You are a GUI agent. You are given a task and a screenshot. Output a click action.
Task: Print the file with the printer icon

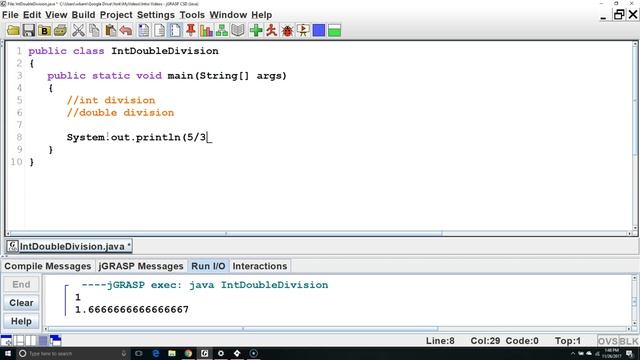pos(60,31)
